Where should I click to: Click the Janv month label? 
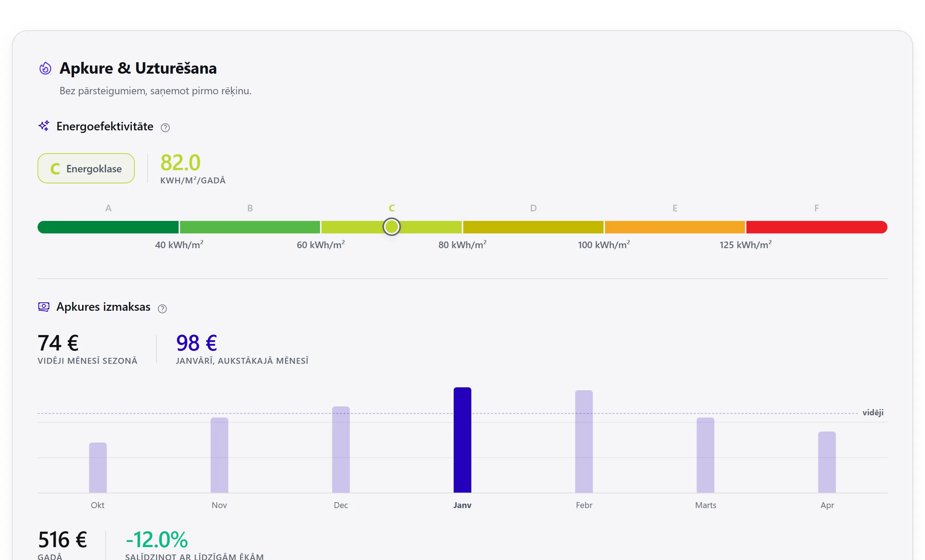coord(462,505)
